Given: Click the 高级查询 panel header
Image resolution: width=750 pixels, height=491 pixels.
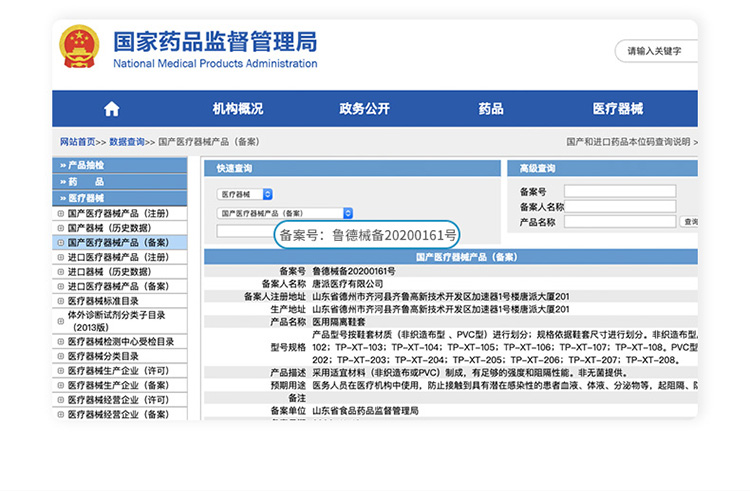Looking at the screenshot, I should coord(602,168).
